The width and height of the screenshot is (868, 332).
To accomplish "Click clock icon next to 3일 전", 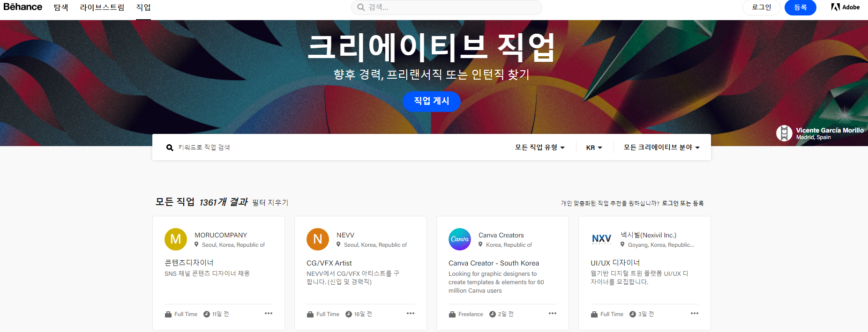I will coord(633,314).
